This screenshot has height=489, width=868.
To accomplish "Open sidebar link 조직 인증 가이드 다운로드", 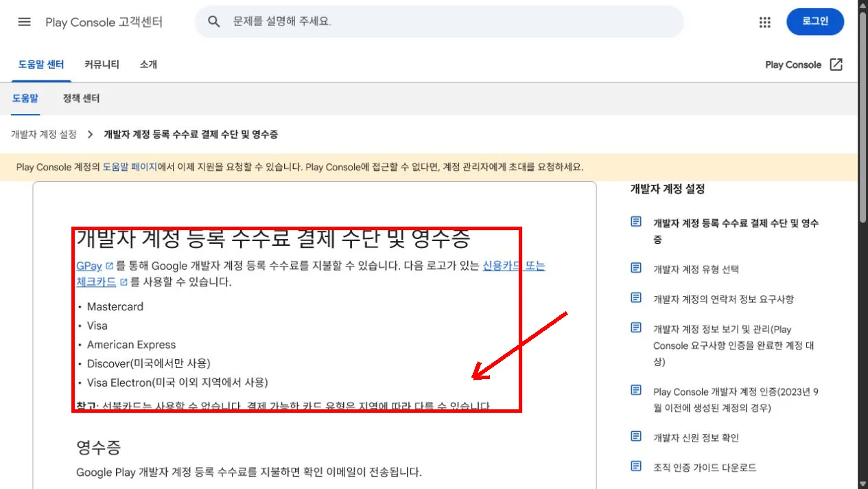I will coord(705,467).
